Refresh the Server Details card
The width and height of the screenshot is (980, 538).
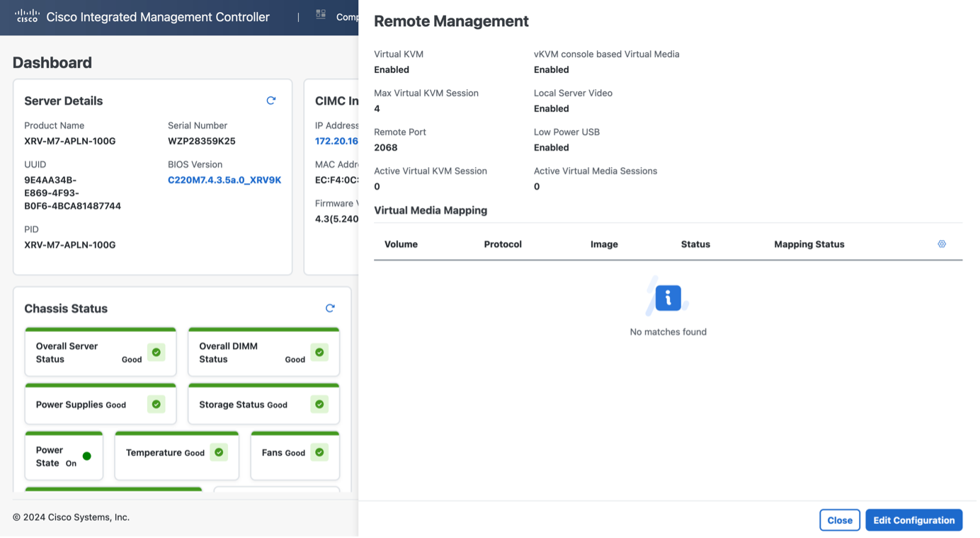click(x=270, y=101)
